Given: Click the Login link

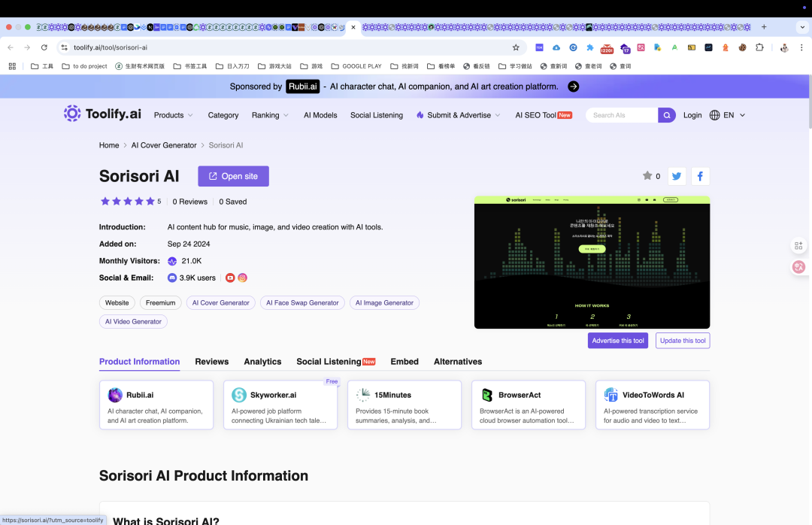Looking at the screenshot, I should click(x=692, y=115).
